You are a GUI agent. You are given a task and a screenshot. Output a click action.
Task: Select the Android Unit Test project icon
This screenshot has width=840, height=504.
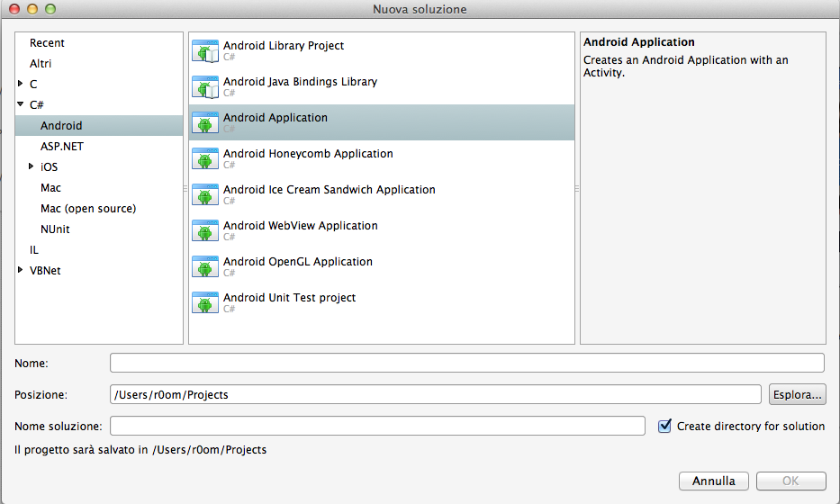[x=205, y=302]
